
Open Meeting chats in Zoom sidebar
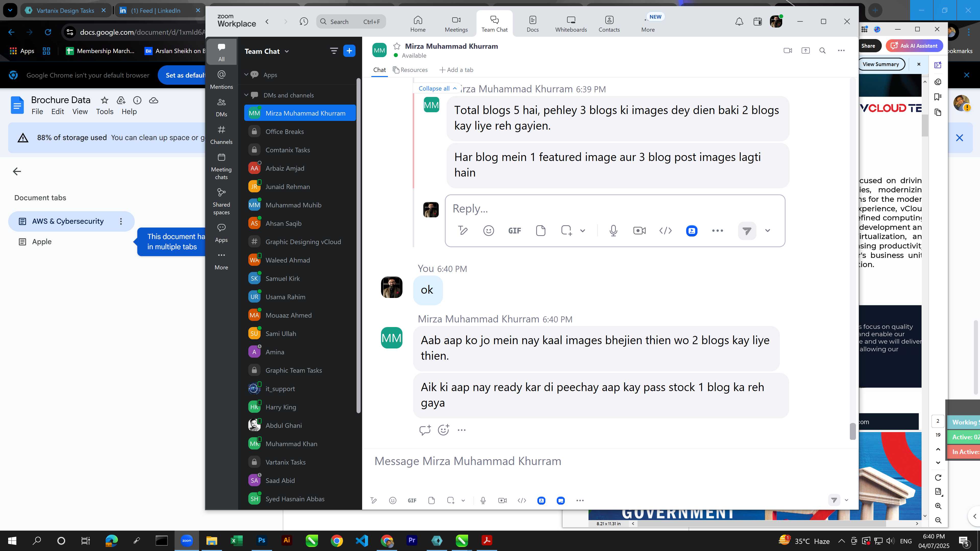click(222, 167)
